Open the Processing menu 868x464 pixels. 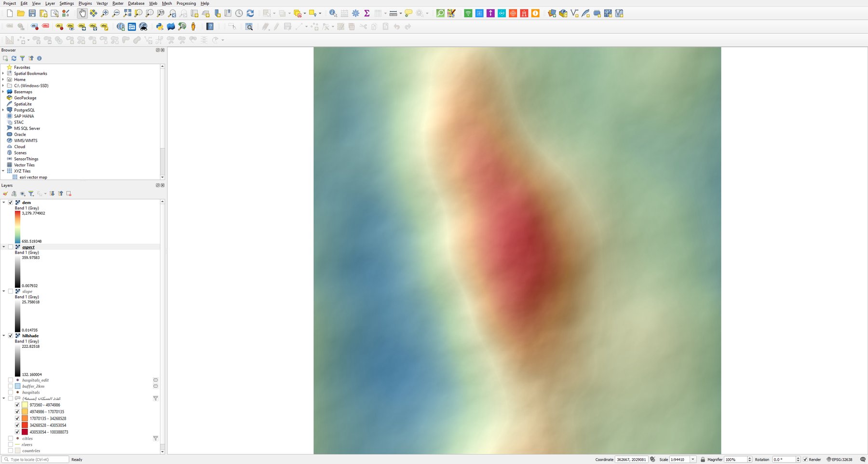(x=186, y=3)
